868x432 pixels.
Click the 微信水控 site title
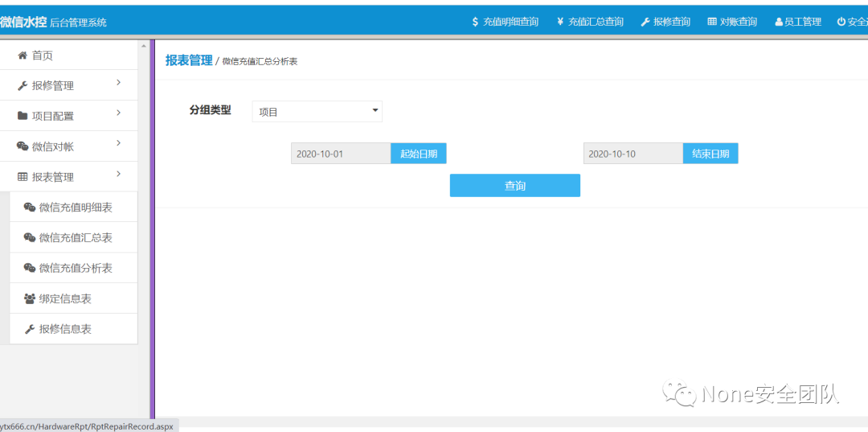pyautogui.click(x=23, y=22)
